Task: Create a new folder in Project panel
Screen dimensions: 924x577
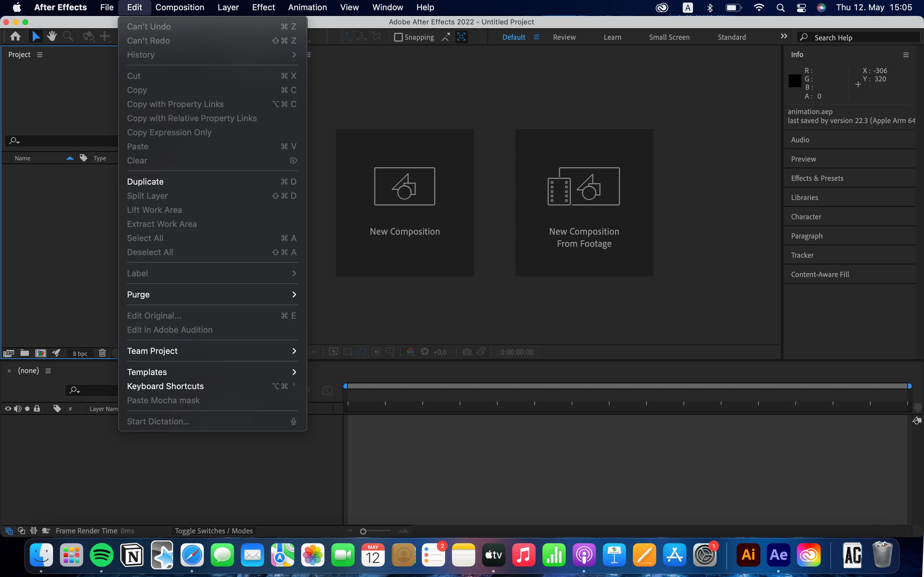Action: (25, 353)
